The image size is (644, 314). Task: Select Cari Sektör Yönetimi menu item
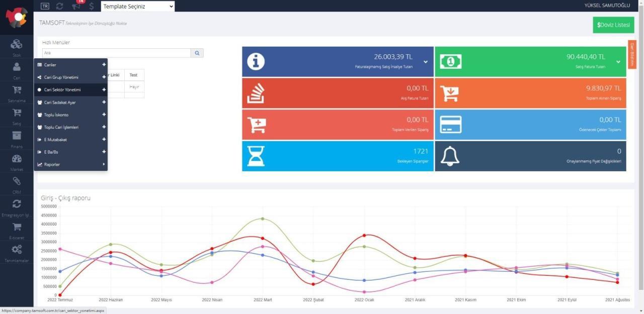coord(62,90)
